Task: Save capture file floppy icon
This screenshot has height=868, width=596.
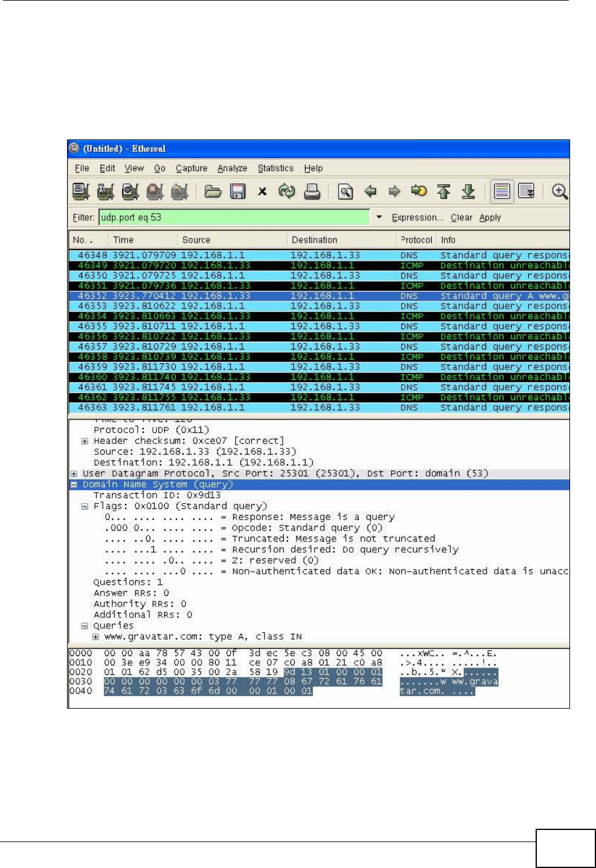Action: [238, 192]
